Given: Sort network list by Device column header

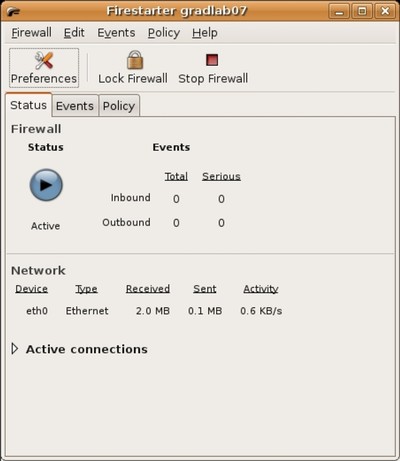Looking at the screenshot, I should [x=31, y=289].
